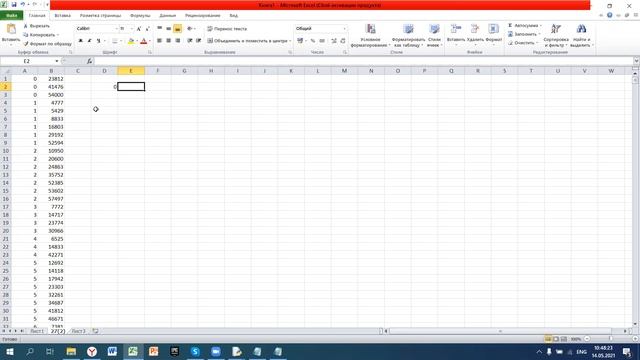Screen dimensions: 640x360
Task: Open Conditional Formatting (Условное форматирование) menu
Action: coord(371,36)
